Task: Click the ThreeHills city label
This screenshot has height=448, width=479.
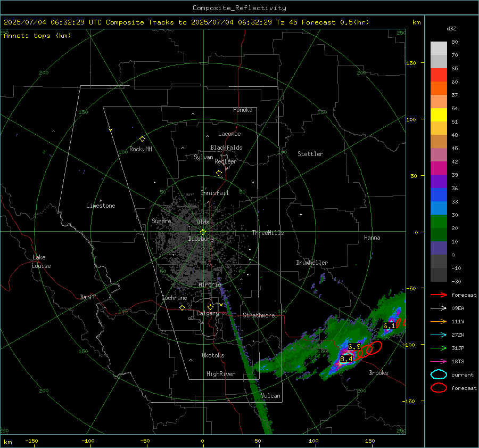Action: [268, 233]
